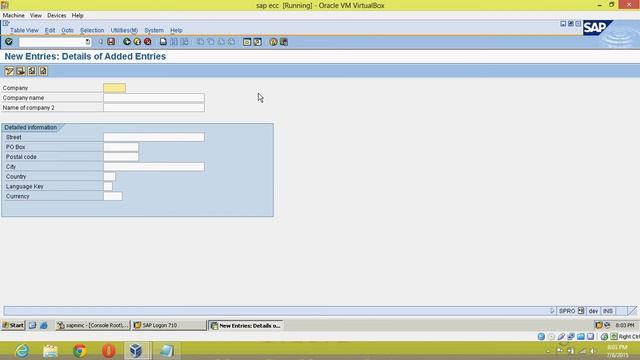Open the VirtualBox Machine menu
Viewport: 640px width, 360px height.
point(13,15)
